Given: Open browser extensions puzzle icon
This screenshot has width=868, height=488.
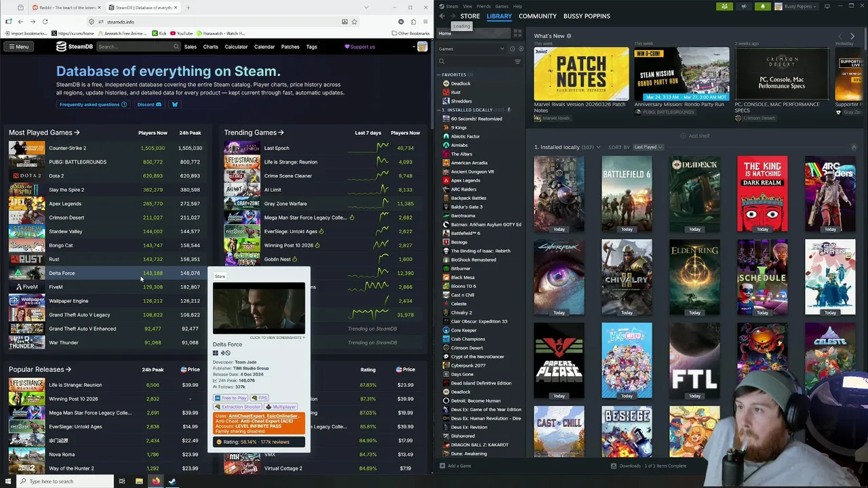Looking at the screenshot, I should pyautogui.click(x=413, y=22).
